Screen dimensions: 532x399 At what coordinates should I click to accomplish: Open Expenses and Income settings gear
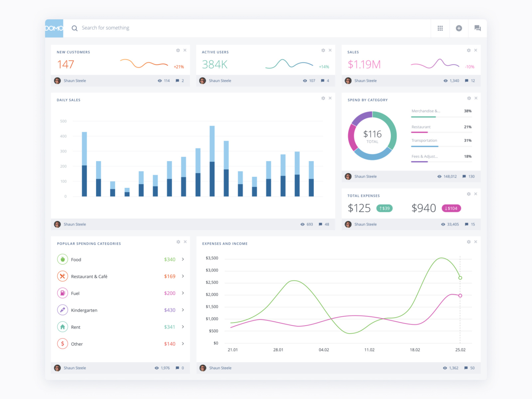coord(469,242)
